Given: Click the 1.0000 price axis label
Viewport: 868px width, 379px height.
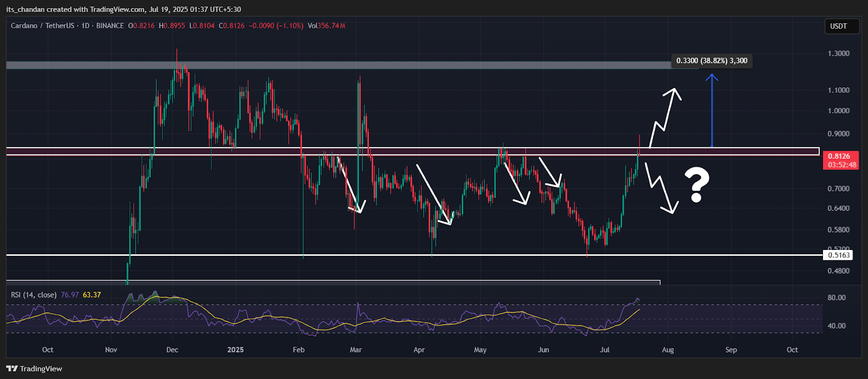Looking at the screenshot, I should point(838,111).
